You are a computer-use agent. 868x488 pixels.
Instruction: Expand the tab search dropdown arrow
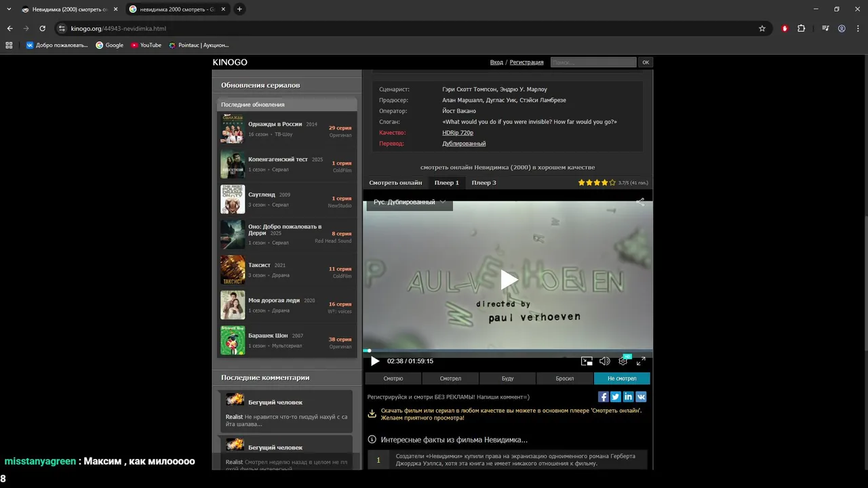click(x=9, y=9)
